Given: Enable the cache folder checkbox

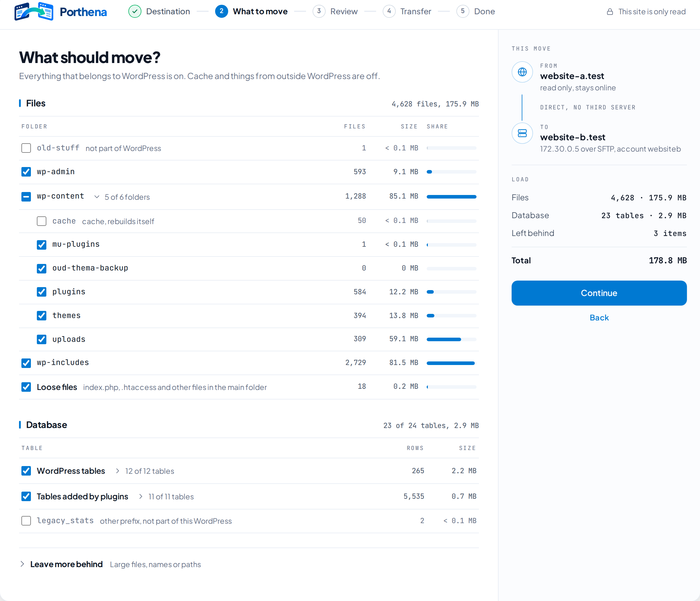Looking at the screenshot, I should (42, 221).
